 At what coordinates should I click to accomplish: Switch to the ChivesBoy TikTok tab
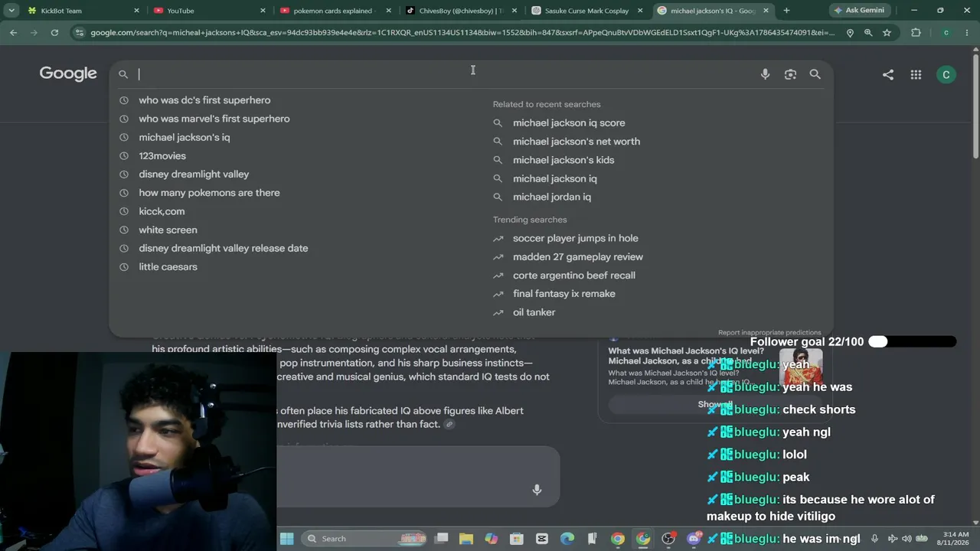click(461, 11)
